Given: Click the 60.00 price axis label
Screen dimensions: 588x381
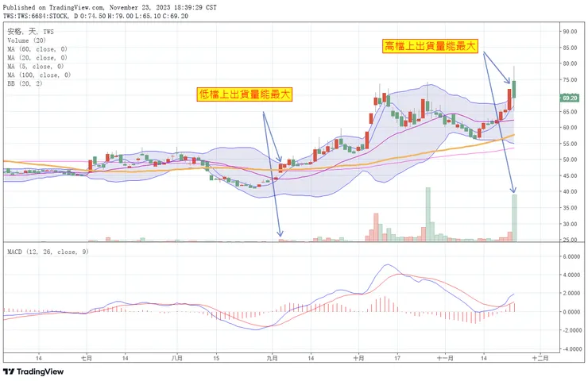Looking at the screenshot, I should point(570,128).
